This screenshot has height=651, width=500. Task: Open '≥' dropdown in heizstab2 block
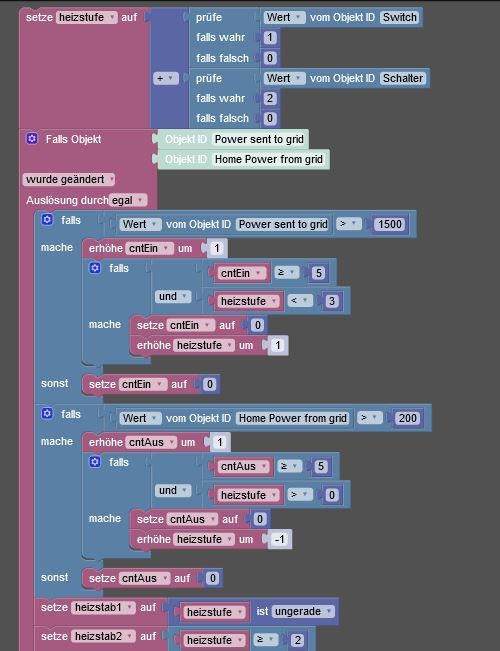coord(266,640)
